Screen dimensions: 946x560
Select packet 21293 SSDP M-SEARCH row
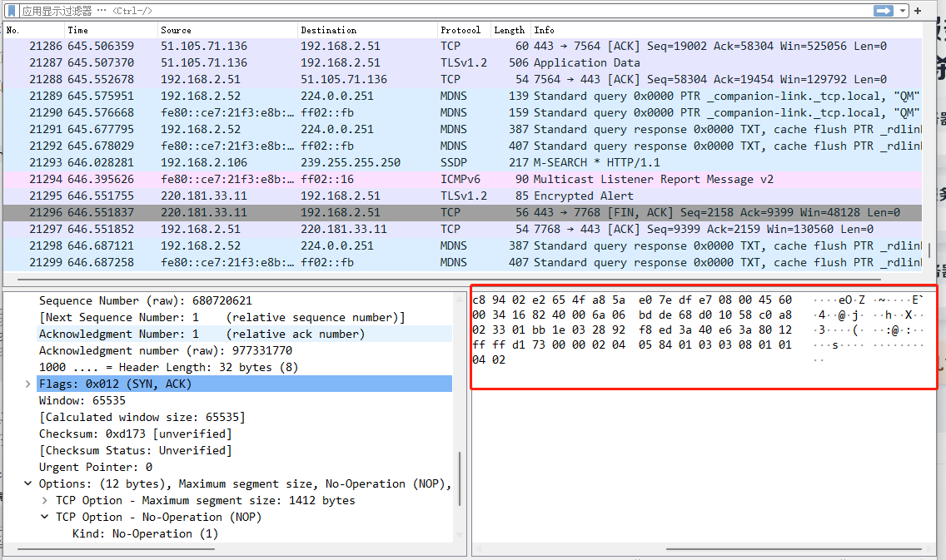463,163
